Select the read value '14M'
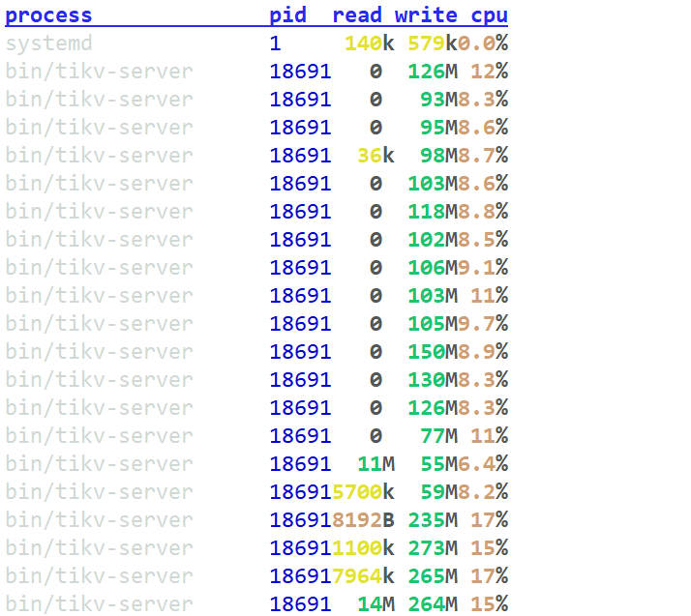The width and height of the screenshot is (691, 616). pos(376,604)
